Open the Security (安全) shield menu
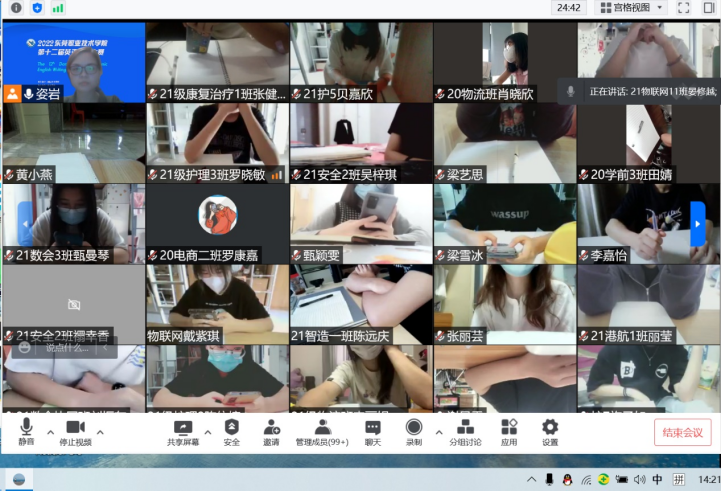This screenshot has height=491, width=722. pos(232,431)
